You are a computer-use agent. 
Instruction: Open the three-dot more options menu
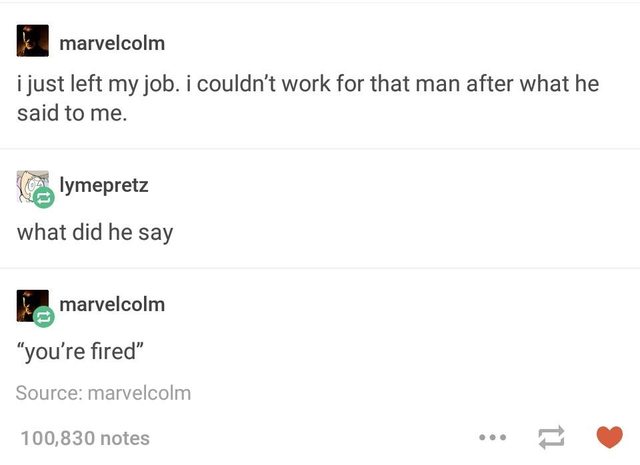pos(490,438)
